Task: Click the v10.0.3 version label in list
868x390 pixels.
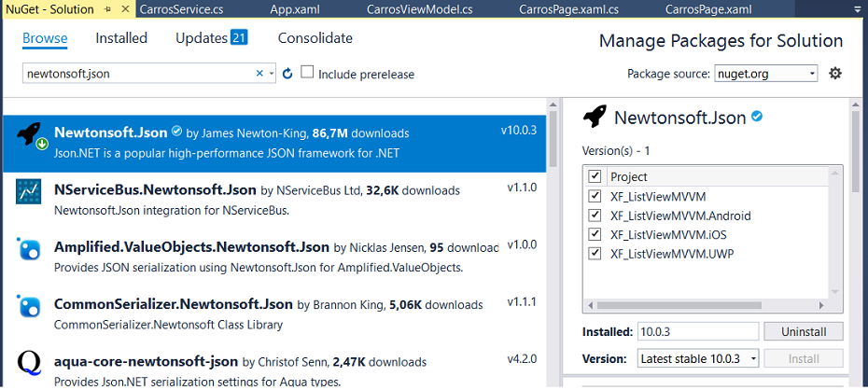Action: coord(519,131)
